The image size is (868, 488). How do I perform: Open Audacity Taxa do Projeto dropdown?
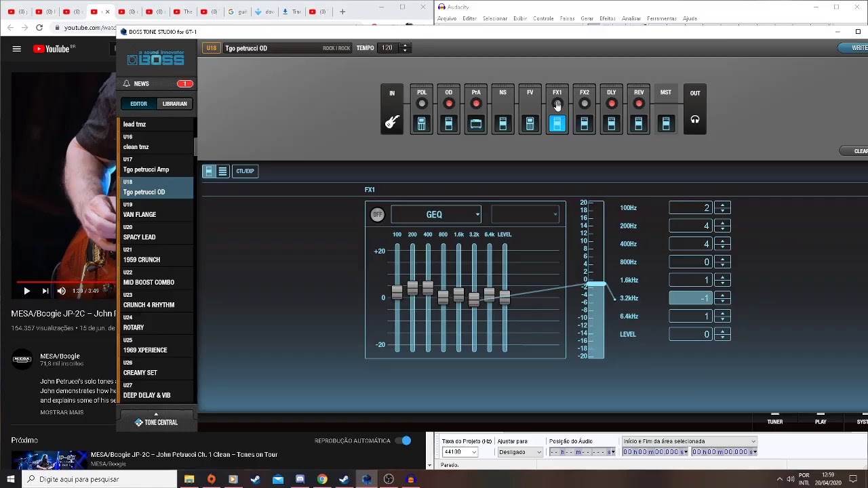(460, 452)
